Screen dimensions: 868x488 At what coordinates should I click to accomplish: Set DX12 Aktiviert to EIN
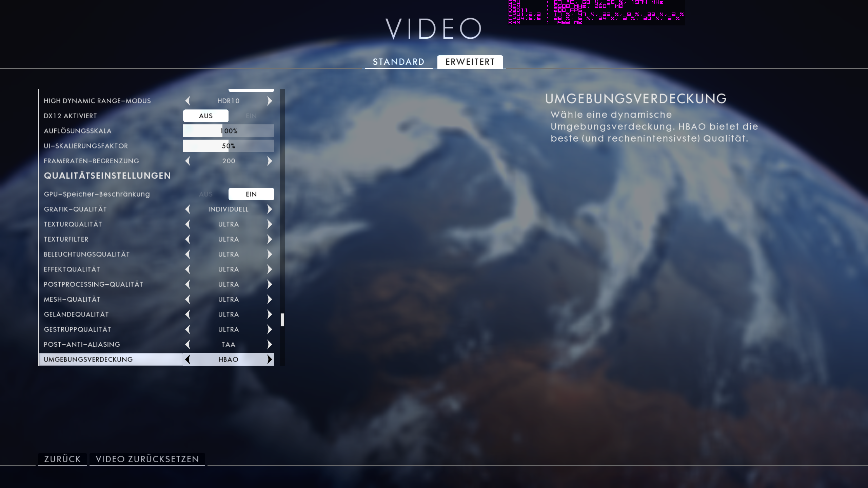point(251,116)
